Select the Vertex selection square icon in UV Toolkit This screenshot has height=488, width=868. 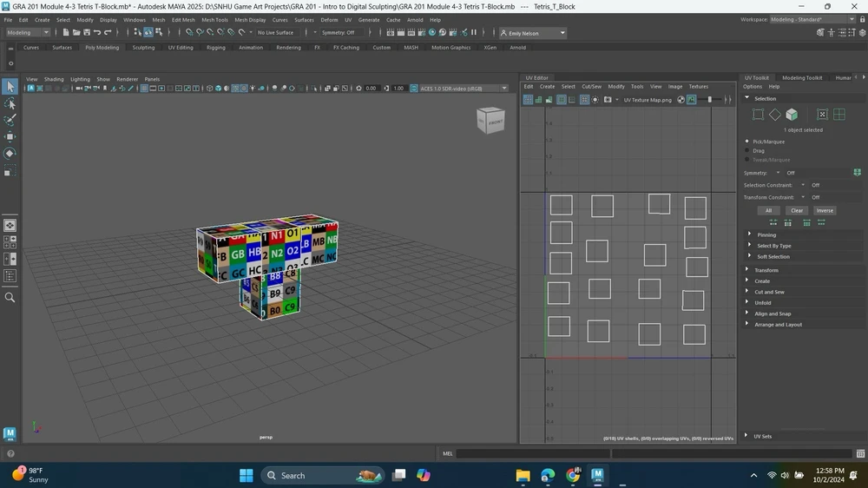[758, 114]
